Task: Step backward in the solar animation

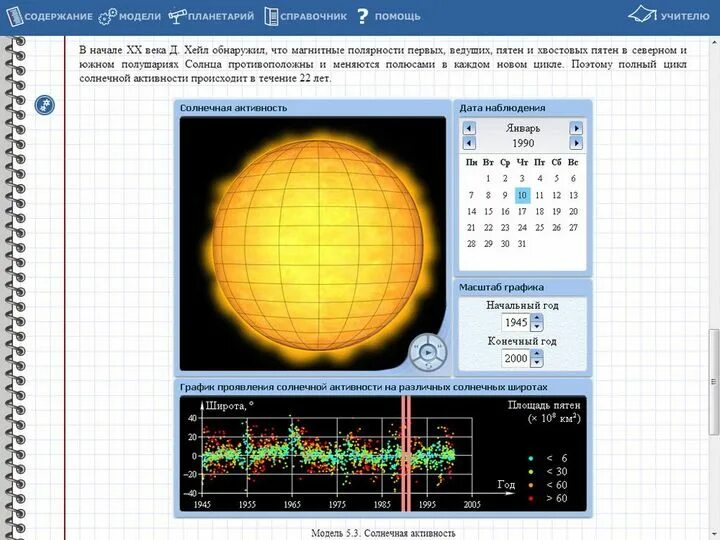Action: coord(416,348)
